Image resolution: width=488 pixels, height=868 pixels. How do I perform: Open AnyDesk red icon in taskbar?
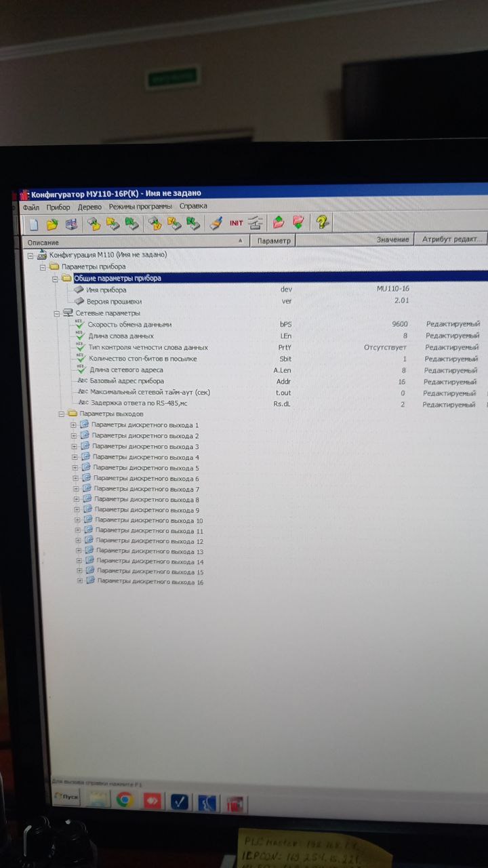(152, 801)
